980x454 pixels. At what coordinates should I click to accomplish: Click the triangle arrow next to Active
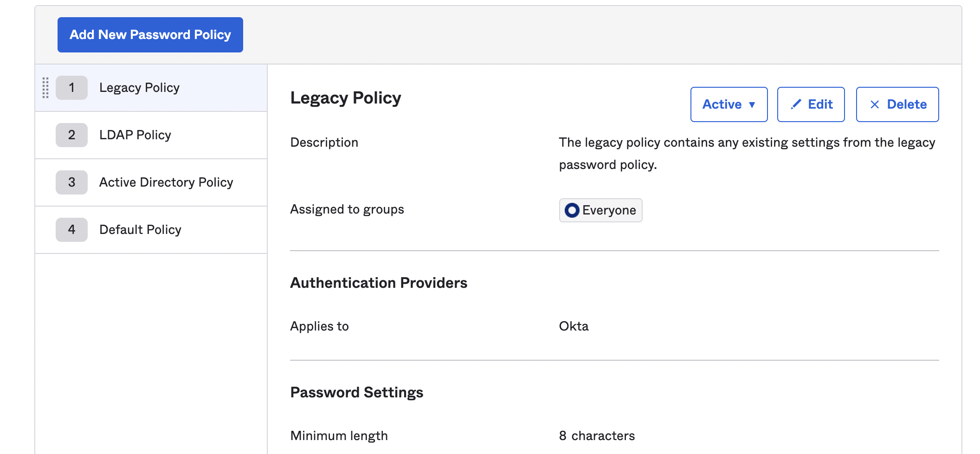[x=752, y=105]
